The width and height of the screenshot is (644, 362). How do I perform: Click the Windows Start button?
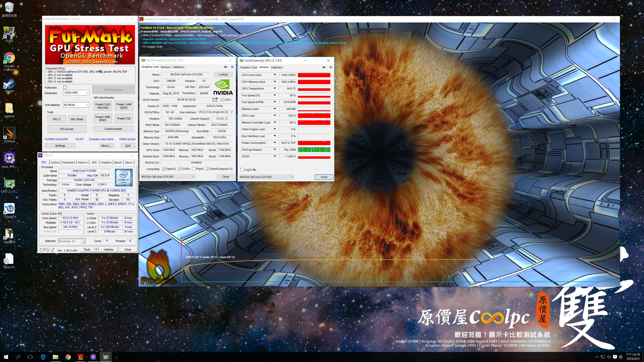pyautogui.click(x=6, y=357)
